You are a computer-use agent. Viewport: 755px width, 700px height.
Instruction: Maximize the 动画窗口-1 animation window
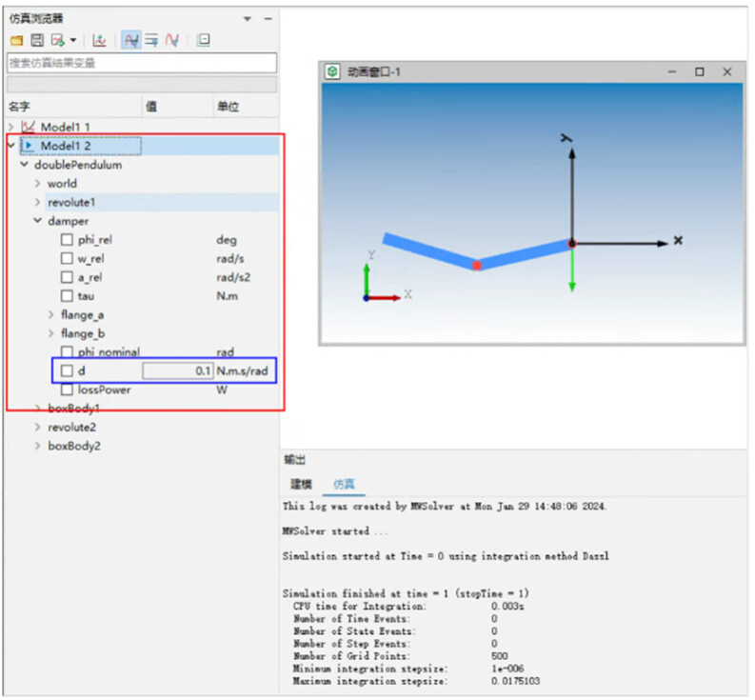click(700, 71)
